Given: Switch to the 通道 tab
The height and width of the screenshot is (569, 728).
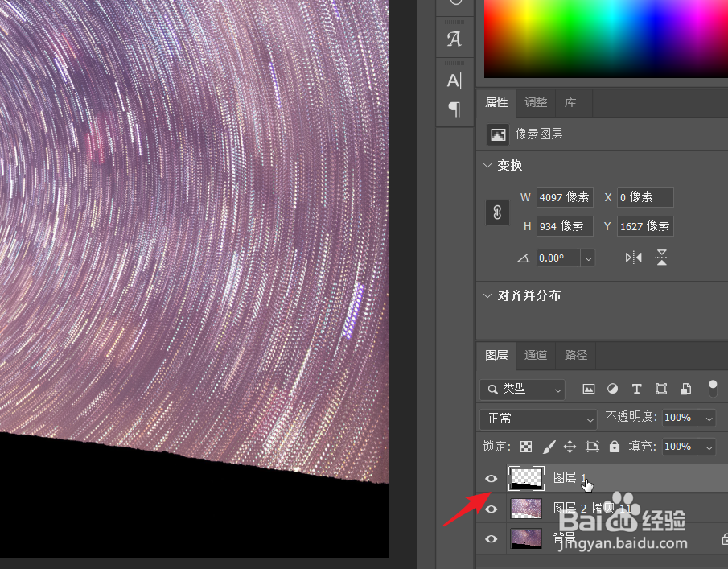Looking at the screenshot, I should 536,356.
